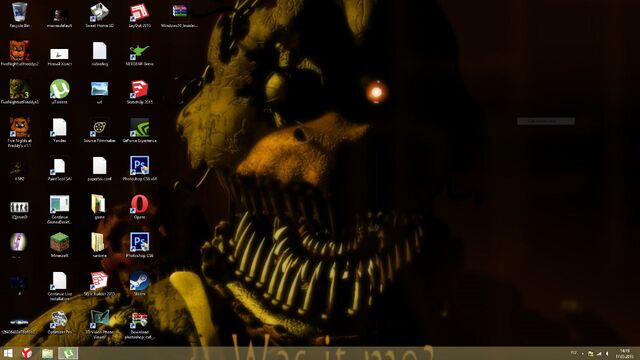Image resolution: width=640 pixels, height=360 pixels.
Task: Launch the Steam desktop shortcut
Action: pyautogui.click(x=139, y=283)
